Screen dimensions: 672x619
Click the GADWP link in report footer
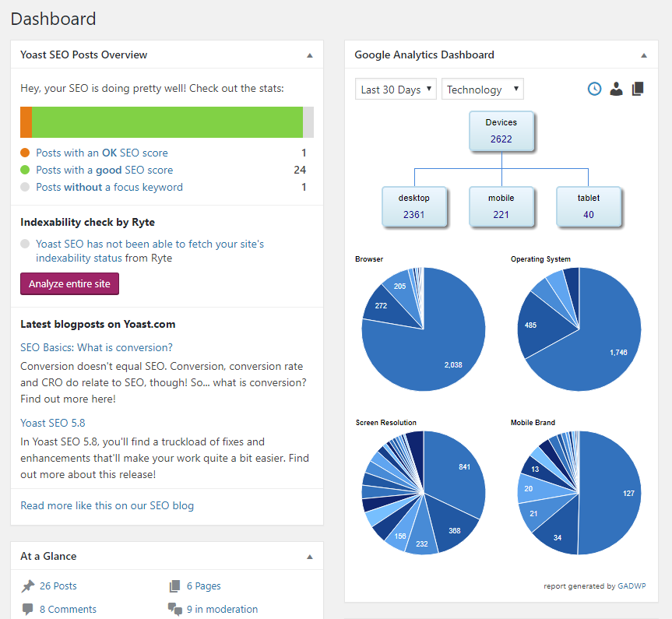click(x=632, y=586)
